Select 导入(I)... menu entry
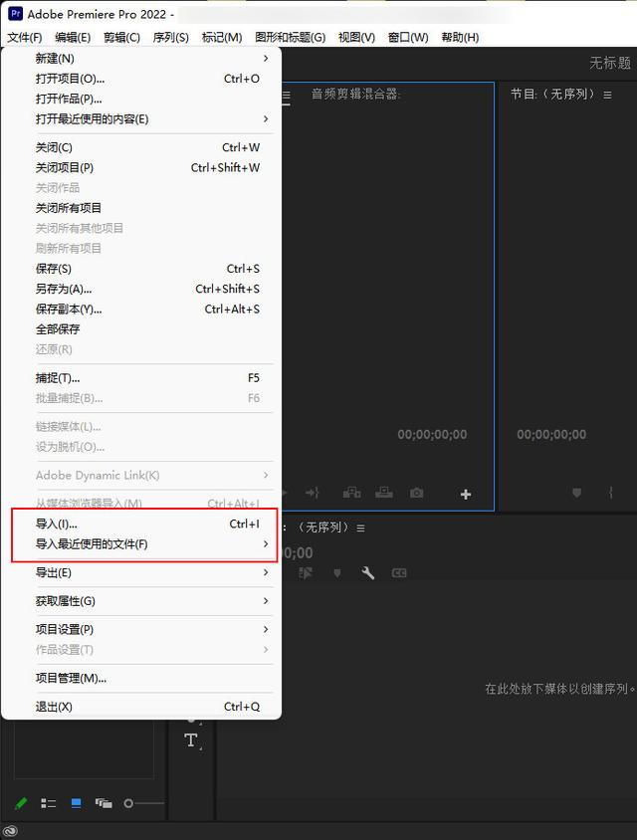 141,524
